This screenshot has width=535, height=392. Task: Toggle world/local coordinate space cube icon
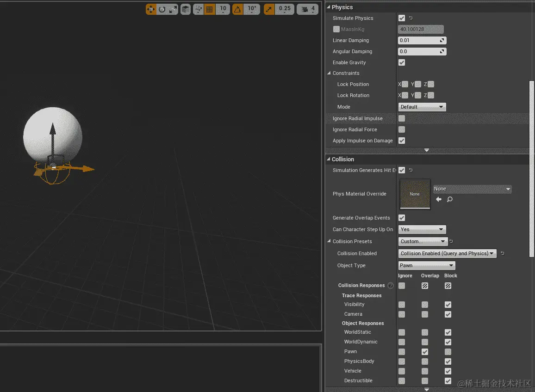[186, 9]
